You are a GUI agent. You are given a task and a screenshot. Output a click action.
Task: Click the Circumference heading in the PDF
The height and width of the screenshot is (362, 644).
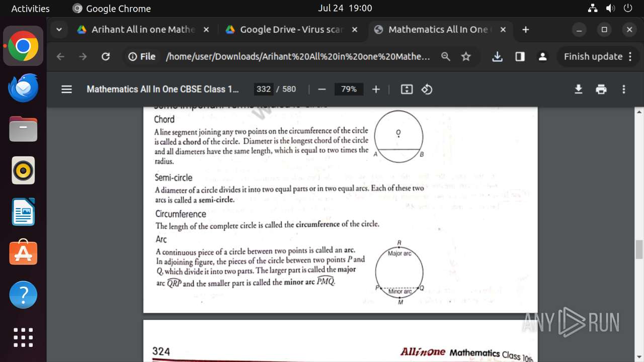click(181, 214)
